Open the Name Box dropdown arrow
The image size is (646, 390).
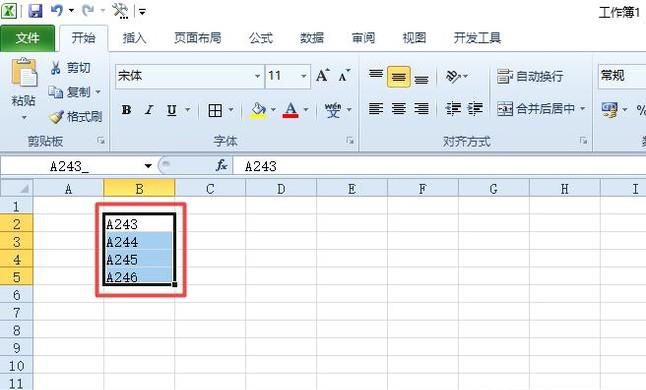coord(148,166)
